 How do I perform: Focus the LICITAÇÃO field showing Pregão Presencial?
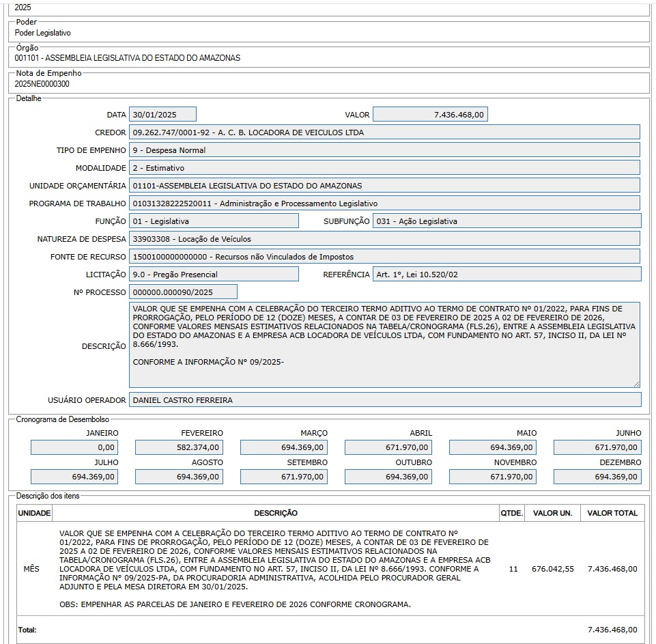(214, 275)
